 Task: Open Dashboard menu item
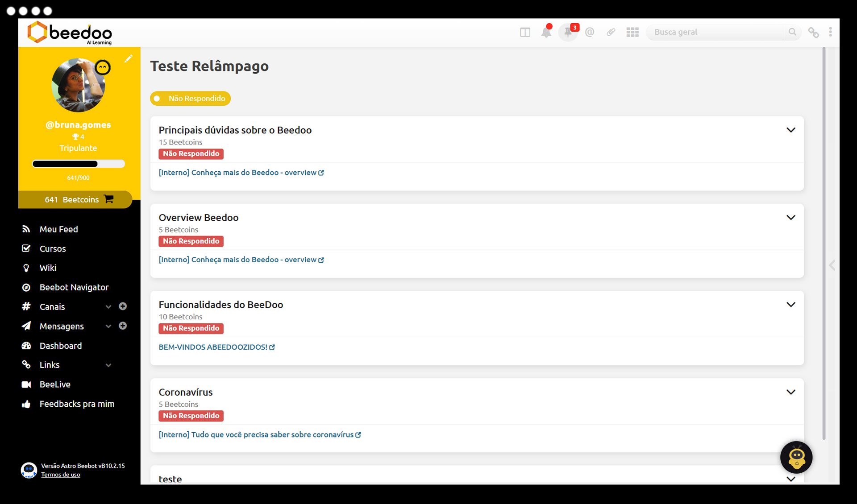coord(61,346)
